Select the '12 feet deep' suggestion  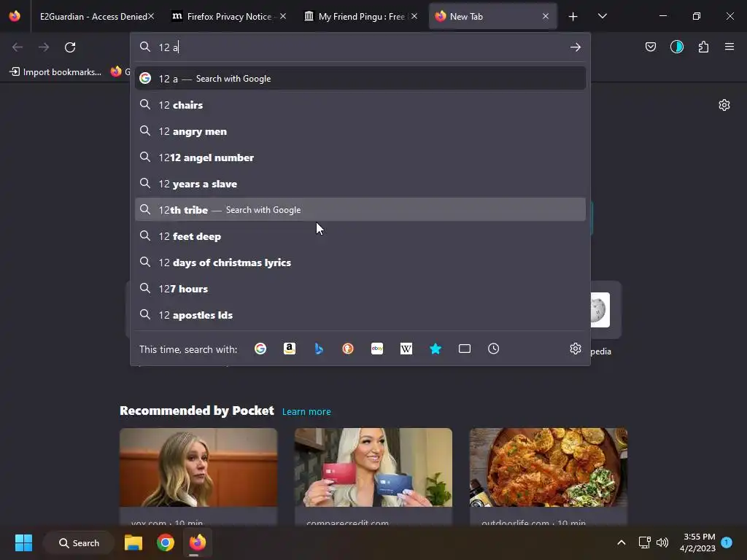[360, 236]
